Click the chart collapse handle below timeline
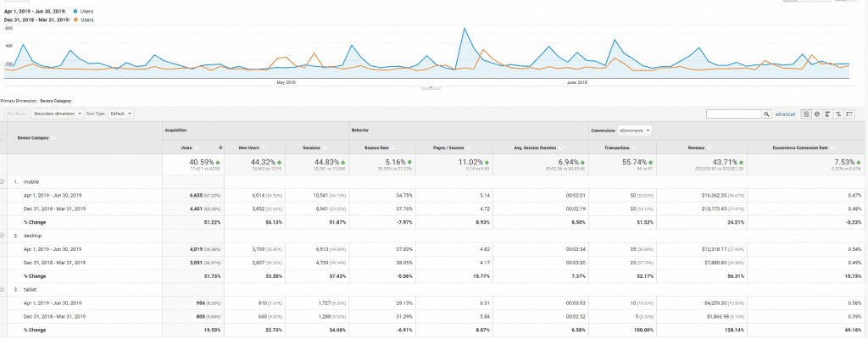This screenshot has height=339, width=868. point(431,86)
